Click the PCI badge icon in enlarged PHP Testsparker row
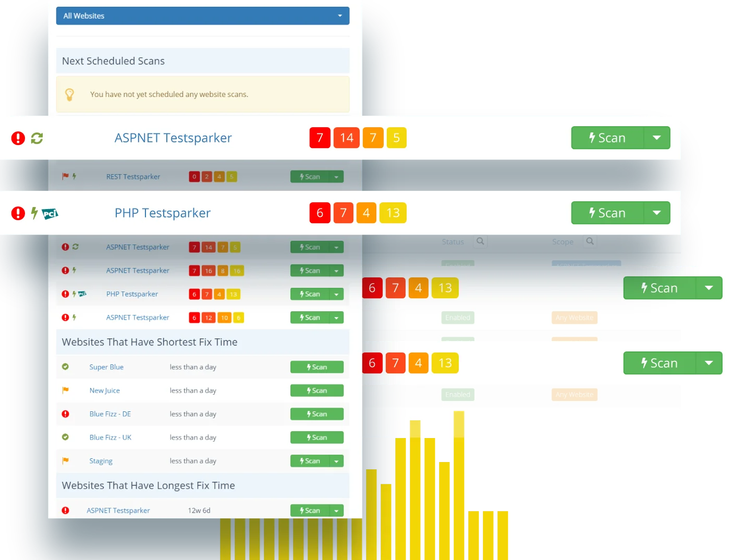 [x=50, y=213]
